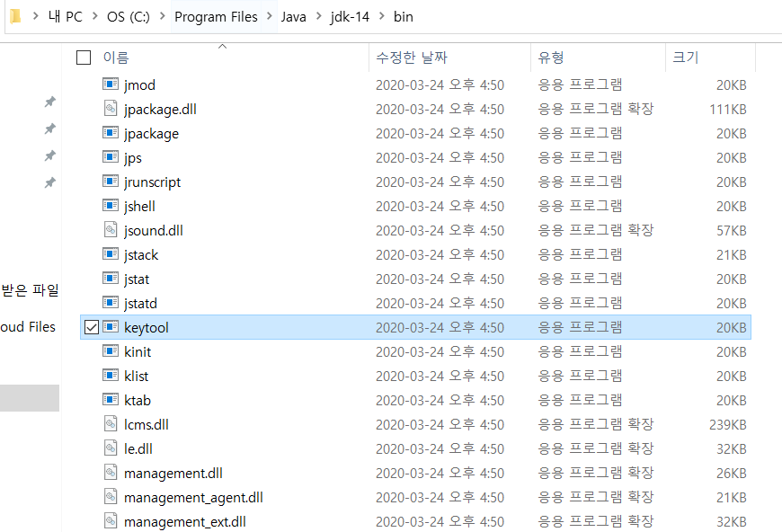Select the ktab file name
Viewport: 782px width, 532px height.
(138, 400)
